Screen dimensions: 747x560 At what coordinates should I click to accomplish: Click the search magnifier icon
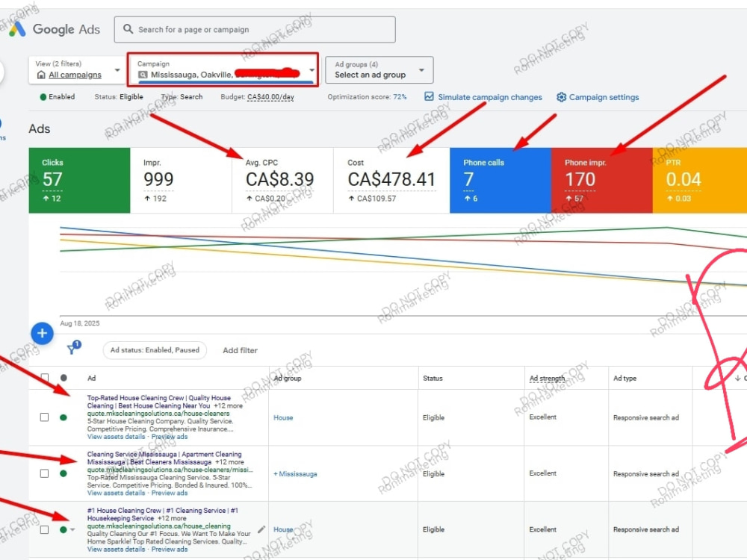tap(128, 29)
